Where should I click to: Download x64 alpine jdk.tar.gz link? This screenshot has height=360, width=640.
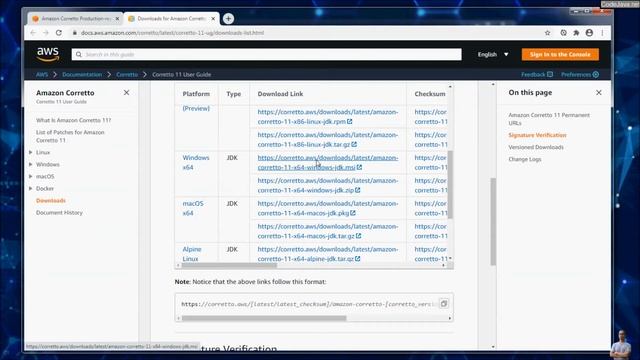[x=327, y=254]
